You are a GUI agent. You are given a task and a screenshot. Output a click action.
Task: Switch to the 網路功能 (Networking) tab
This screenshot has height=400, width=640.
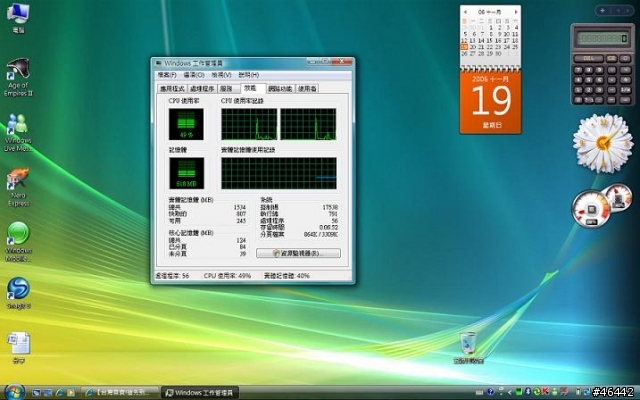(x=280, y=89)
